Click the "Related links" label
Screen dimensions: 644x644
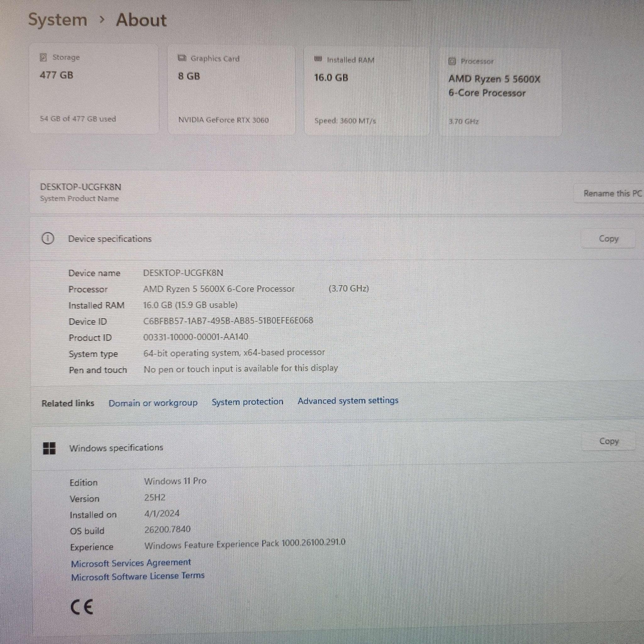[x=68, y=403]
